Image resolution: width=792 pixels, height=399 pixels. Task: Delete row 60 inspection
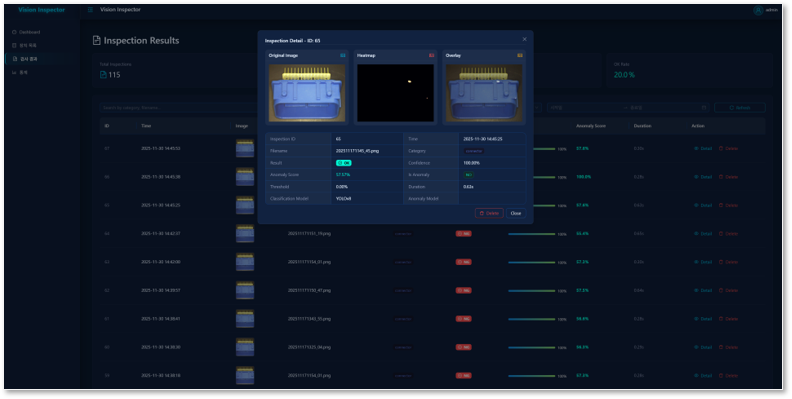tap(728, 347)
